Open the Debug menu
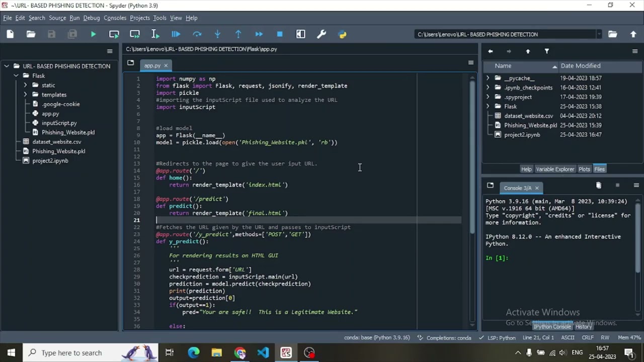This screenshot has width=644, height=362. click(92, 18)
